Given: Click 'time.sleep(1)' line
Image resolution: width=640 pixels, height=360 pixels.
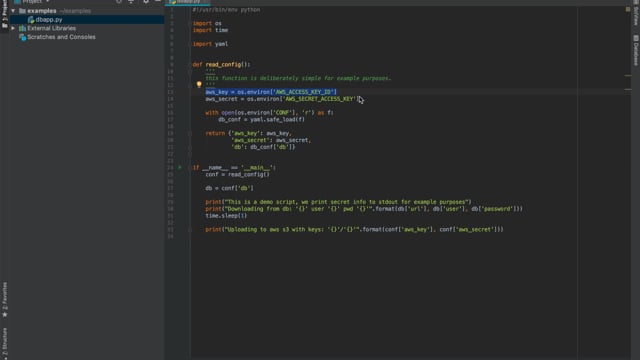Looking at the screenshot, I should point(226,216).
